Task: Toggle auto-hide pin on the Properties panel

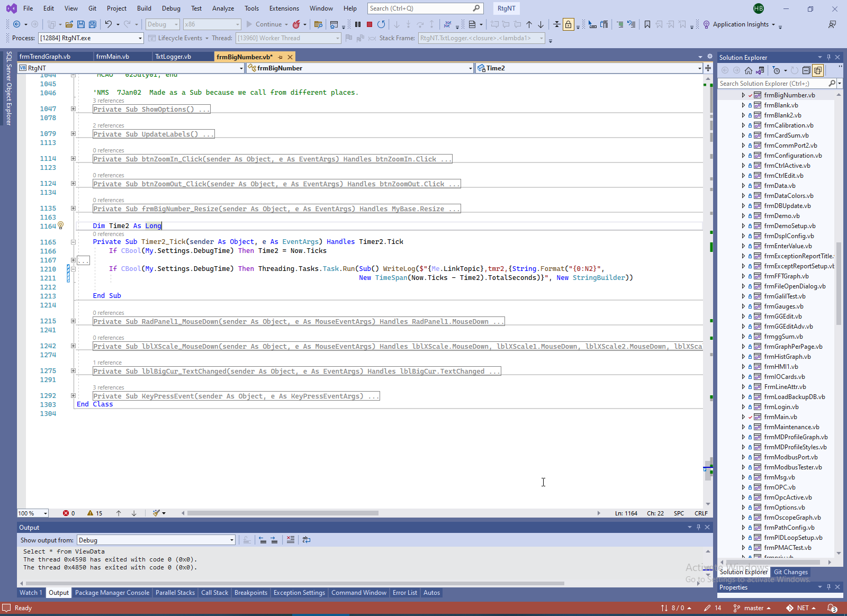Action: pyautogui.click(x=828, y=587)
